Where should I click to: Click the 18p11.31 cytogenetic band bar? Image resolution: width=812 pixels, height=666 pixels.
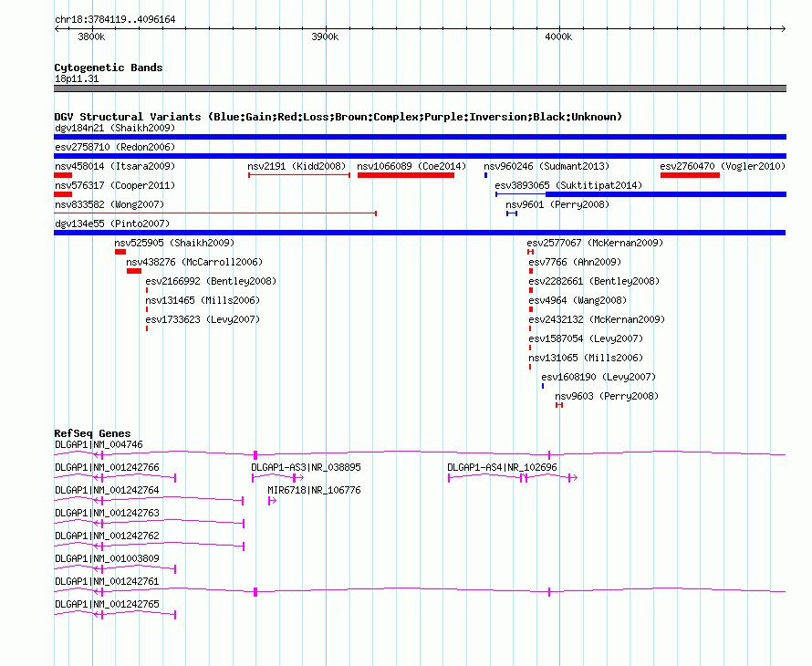pyautogui.click(x=420, y=88)
